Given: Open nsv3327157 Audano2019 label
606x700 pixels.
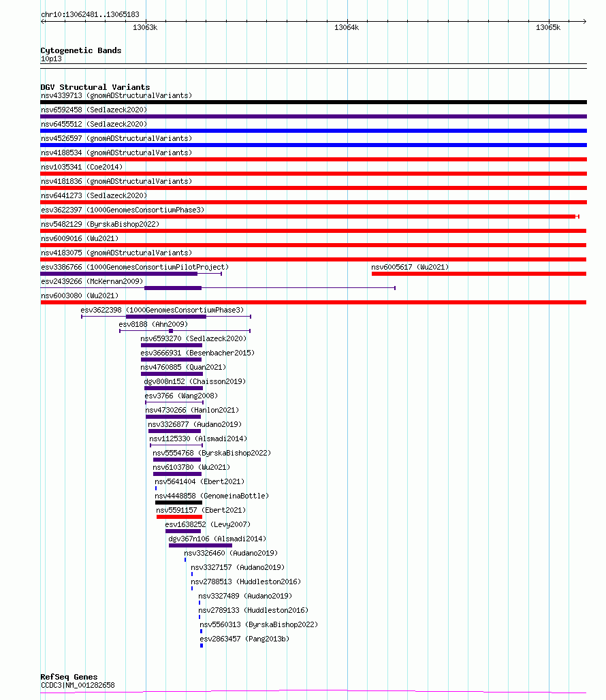Looking at the screenshot, I should pyautogui.click(x=238, y=567).
